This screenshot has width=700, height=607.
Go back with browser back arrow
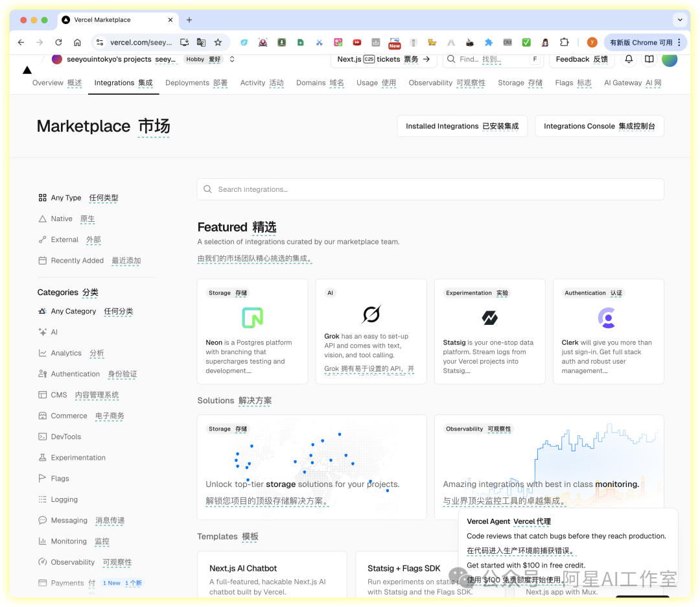[21, 42]
